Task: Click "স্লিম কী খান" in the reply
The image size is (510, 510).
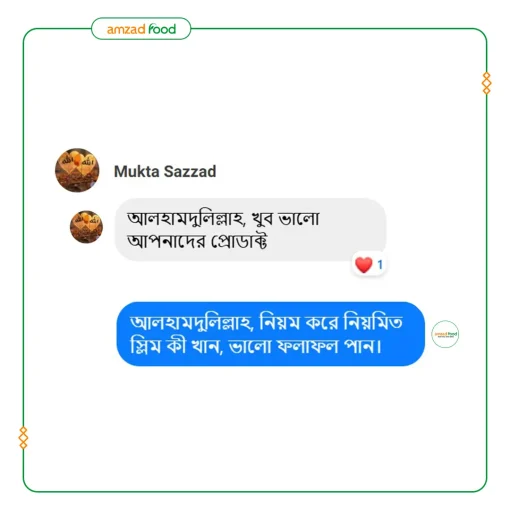Action: (174, 346)
